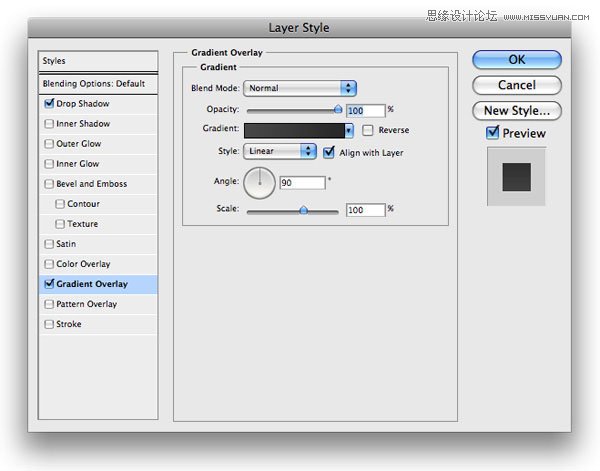Toggle Align with Layer checkbox

click(x=329, y=152)
